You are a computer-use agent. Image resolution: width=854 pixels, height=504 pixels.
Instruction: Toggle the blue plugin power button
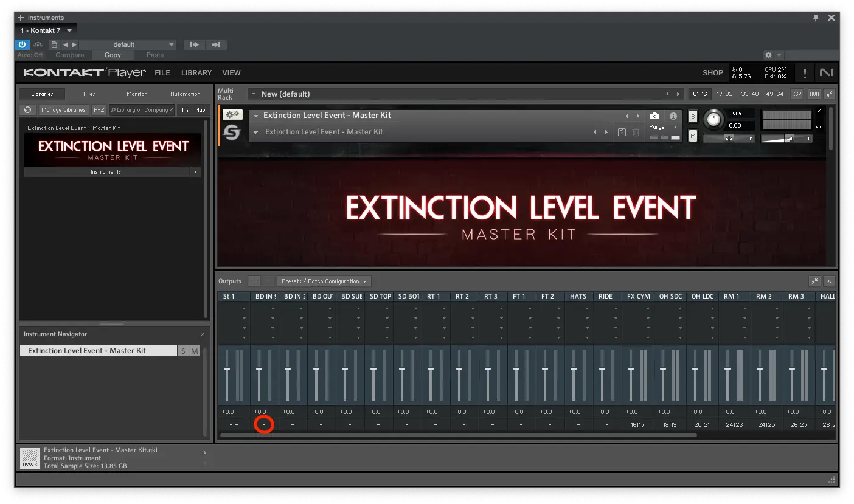coord(22,44)
